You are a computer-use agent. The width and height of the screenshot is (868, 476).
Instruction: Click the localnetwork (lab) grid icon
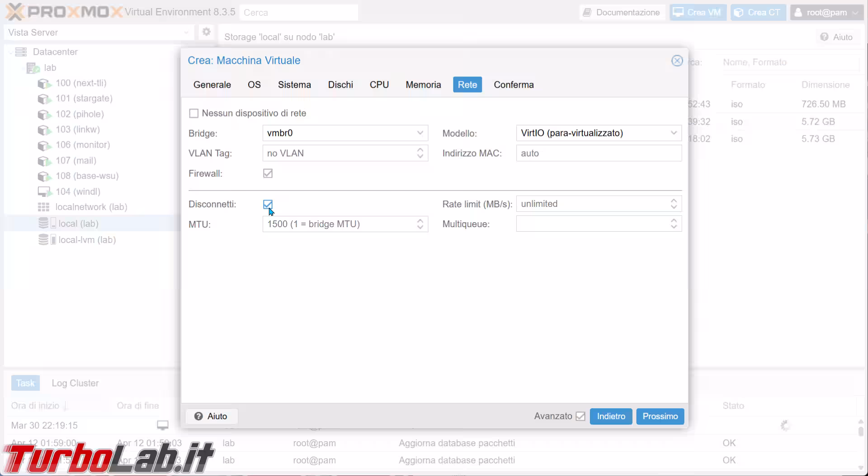click(x=43, y=207)
